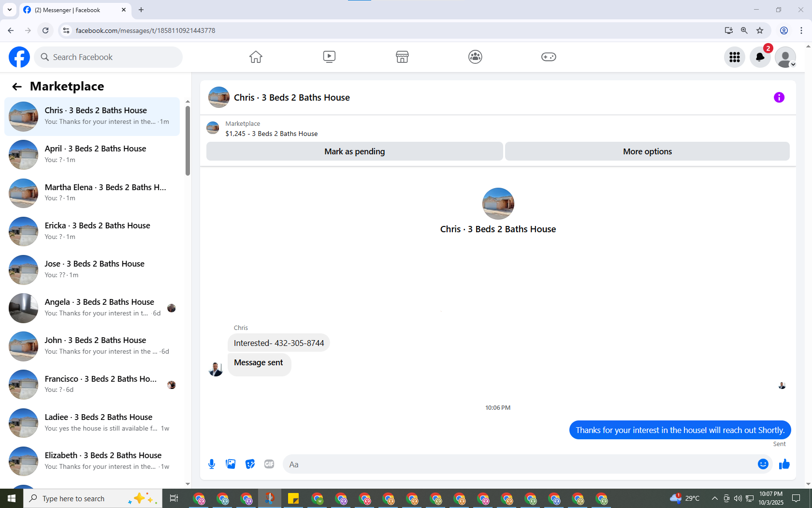Open the Facebook menu grid icon

[735, 57]
